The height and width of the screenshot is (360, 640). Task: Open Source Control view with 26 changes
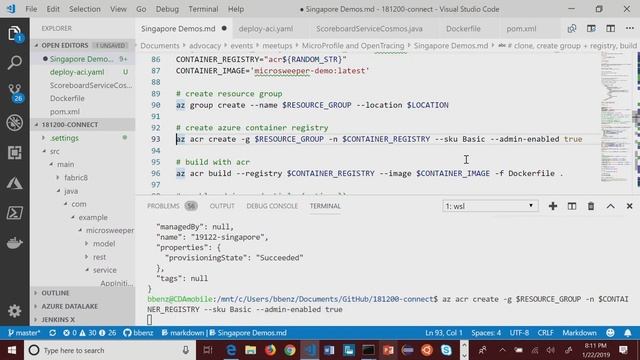15,93
